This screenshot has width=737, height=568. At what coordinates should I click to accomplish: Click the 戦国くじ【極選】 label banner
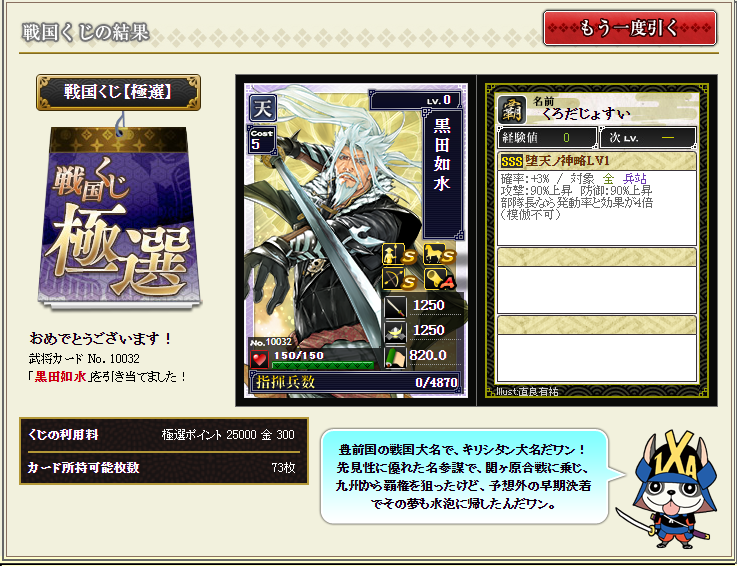coord(118,92)
